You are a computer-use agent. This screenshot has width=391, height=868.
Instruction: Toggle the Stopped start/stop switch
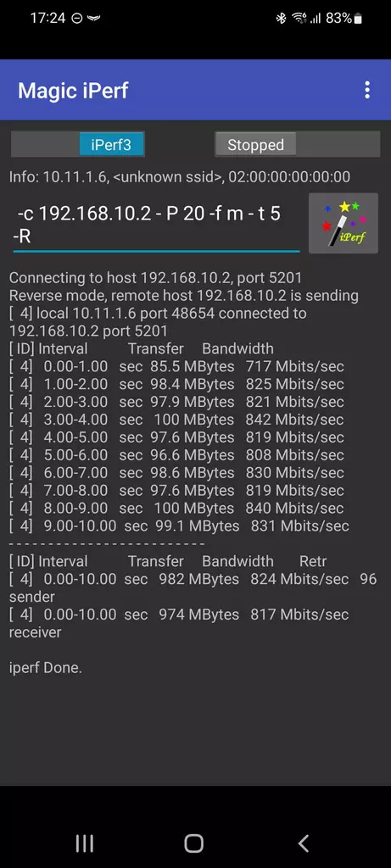coord(298,144)
